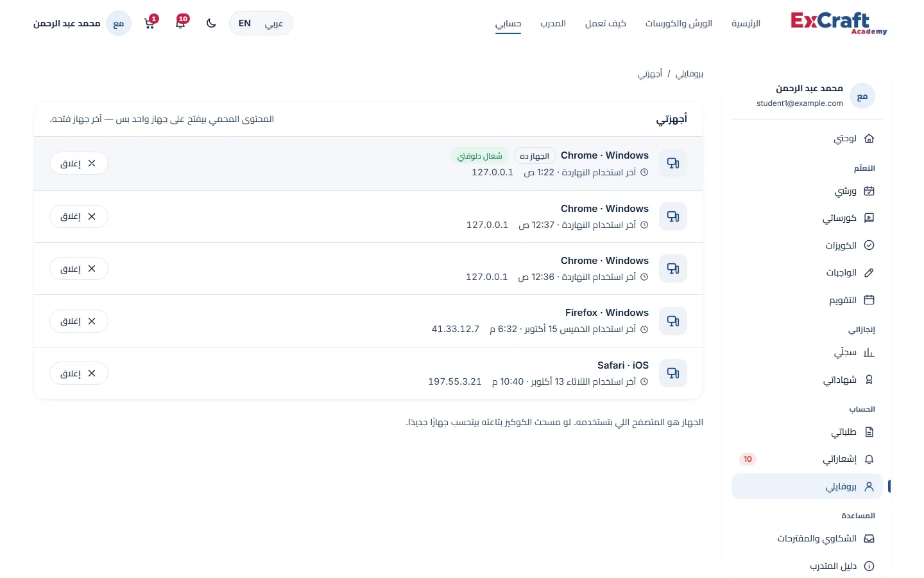This screenshot has width=924, height=578.
Task: Select بروفايلي in the sidebar
Action: [x=807, y=487]
